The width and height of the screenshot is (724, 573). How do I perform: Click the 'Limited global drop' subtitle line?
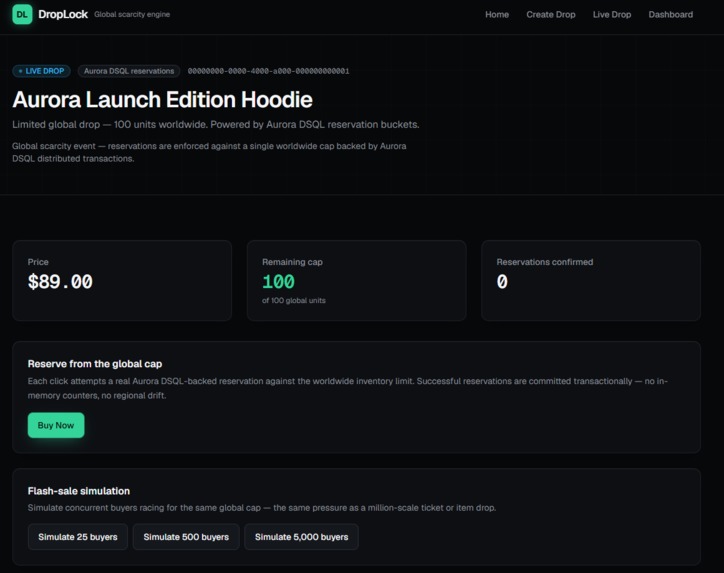point(216,125)
